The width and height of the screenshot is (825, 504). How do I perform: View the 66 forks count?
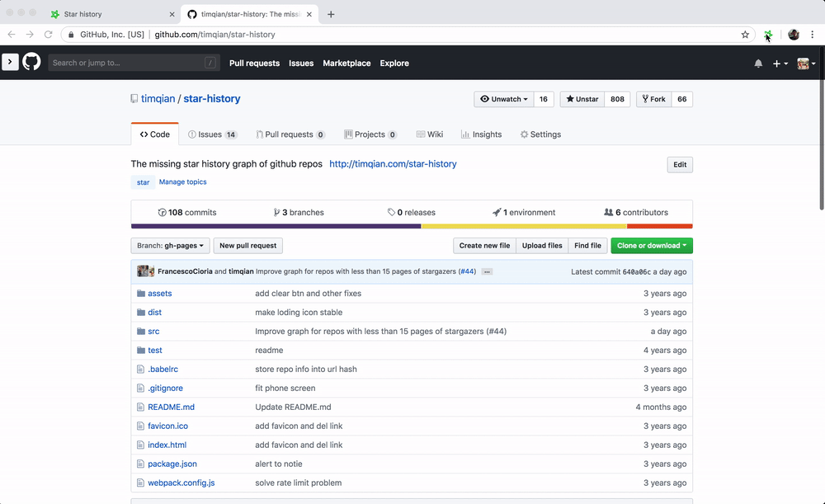682,99
